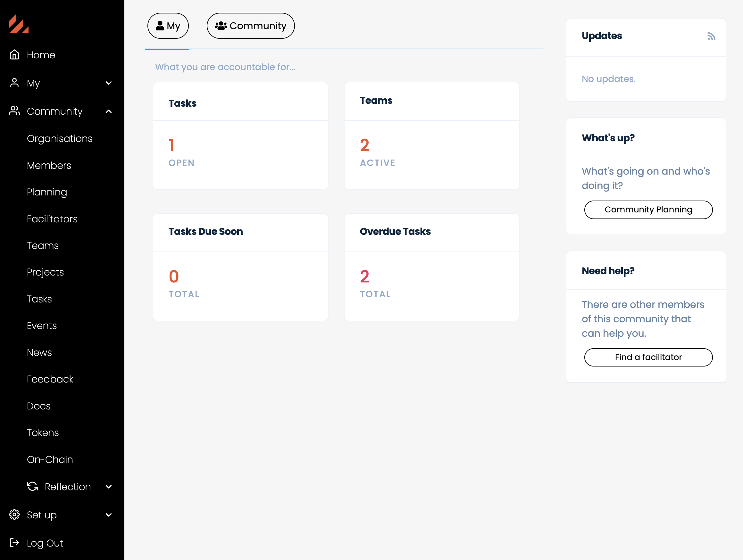Viewport: 743px width, 560px height.
Task: Go to On-Chain in sidebar
Action: coord(50,459)
